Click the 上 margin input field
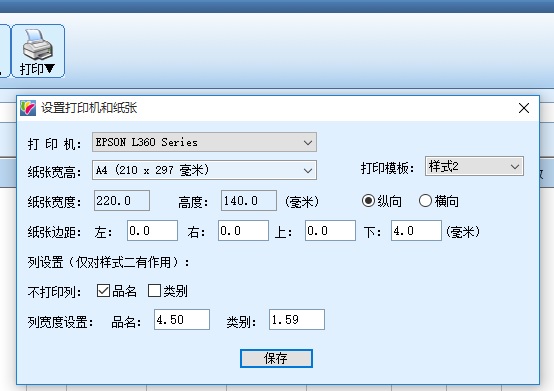 tap(330, 231)
